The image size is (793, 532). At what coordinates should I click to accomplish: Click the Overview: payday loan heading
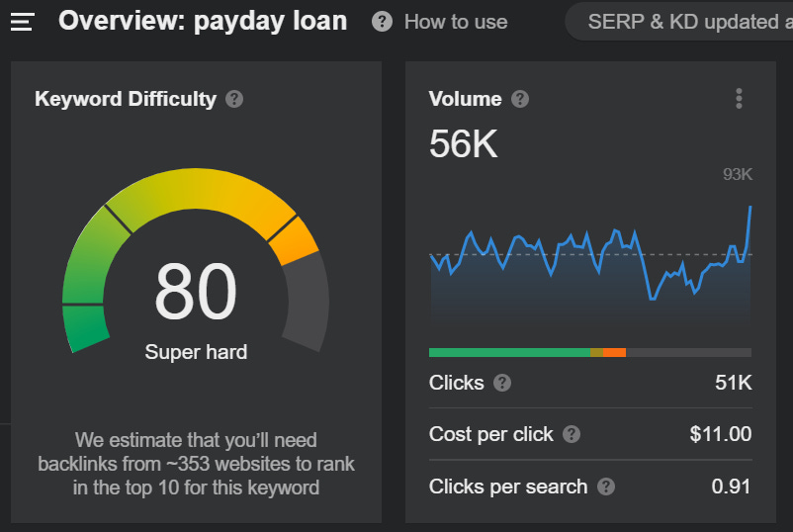203,21
